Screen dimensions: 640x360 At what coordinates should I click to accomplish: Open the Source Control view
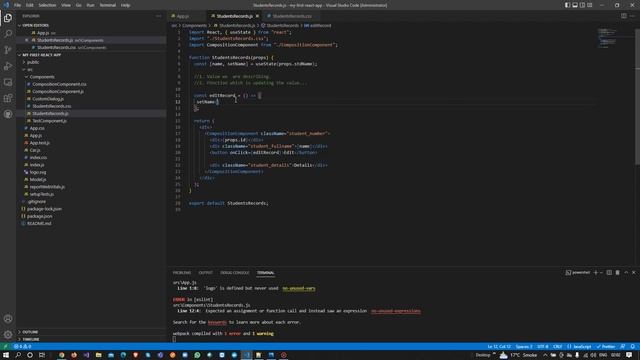coord(8,50)
